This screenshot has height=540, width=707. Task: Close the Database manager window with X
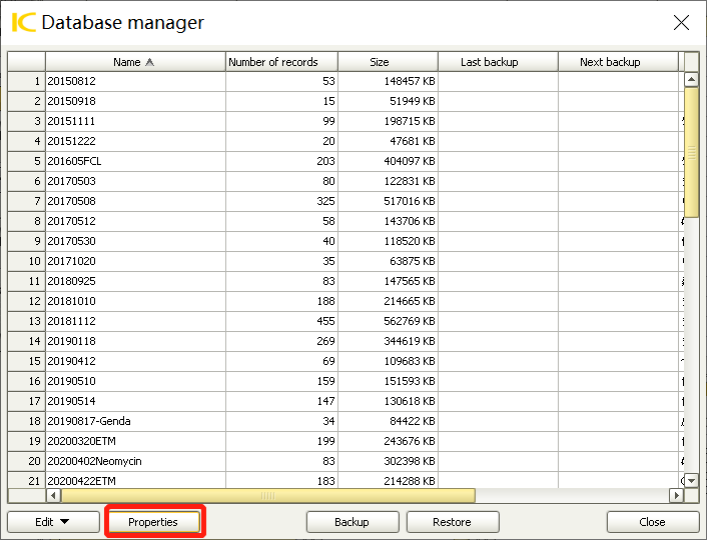[681, 22]
